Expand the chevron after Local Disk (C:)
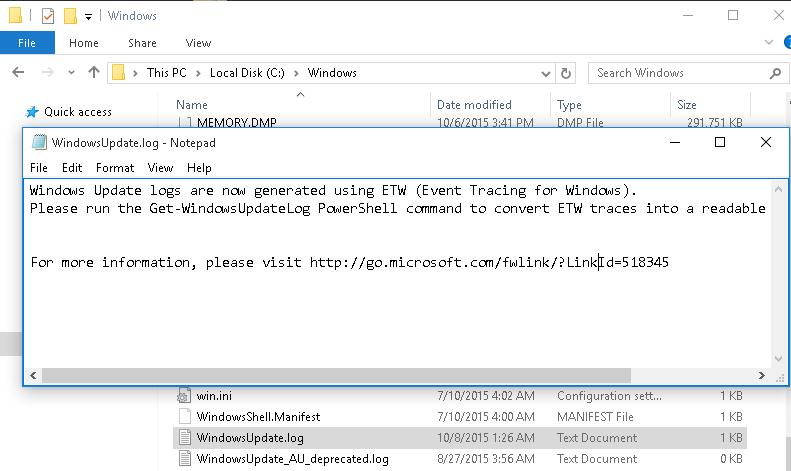Screen dimensions: 791x471 coord(296,73)
